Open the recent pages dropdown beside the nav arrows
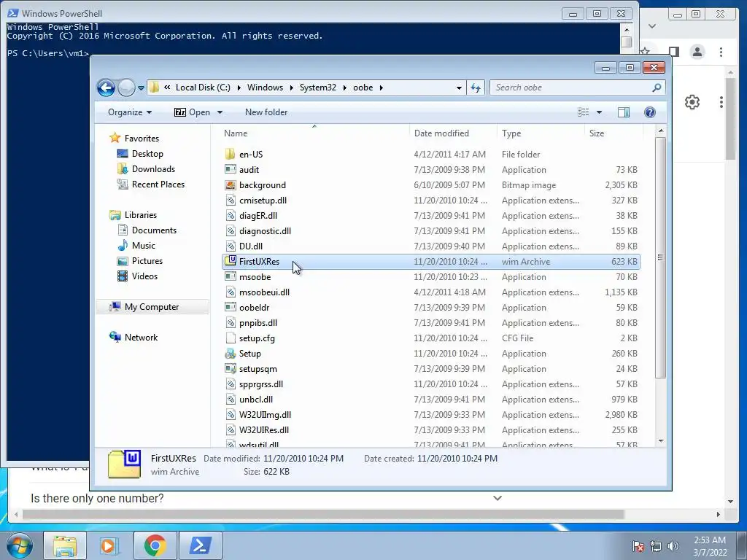Viewport: 747px width, 560px height. pos(141,88)
